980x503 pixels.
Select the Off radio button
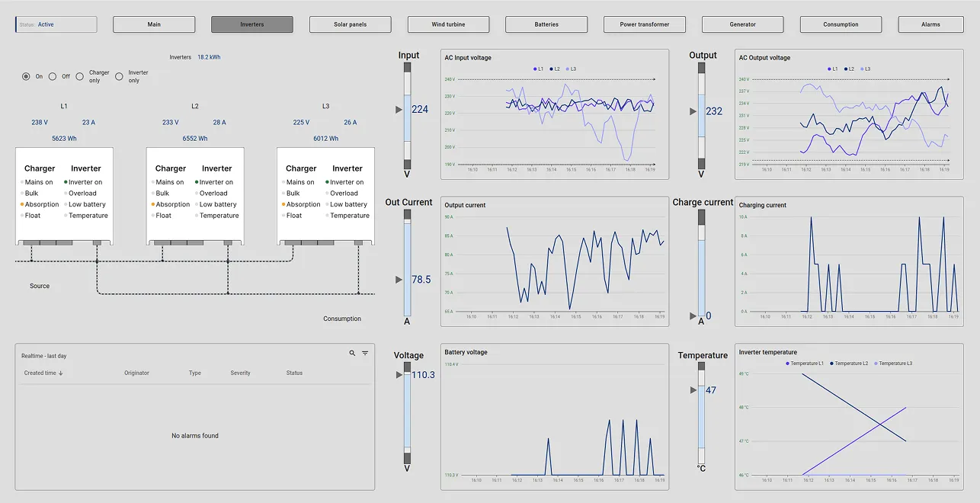pos(53,76)
